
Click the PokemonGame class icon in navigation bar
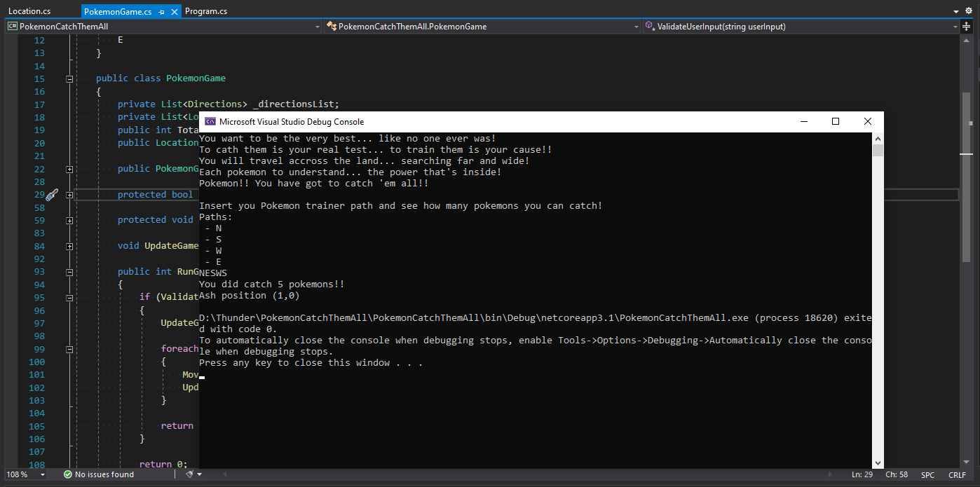tap(332, 26)
